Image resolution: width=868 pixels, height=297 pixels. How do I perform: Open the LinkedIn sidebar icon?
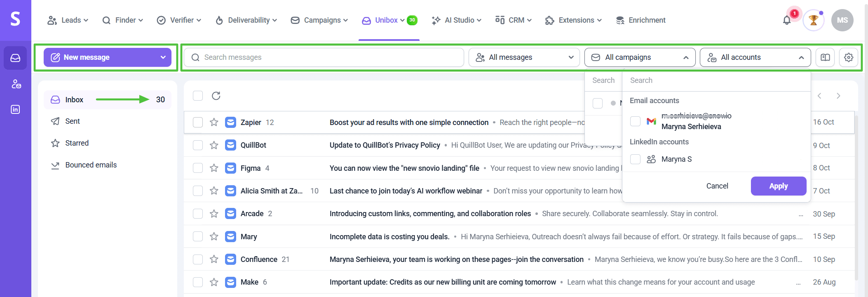pyautogui.click(x=15, y=109)
